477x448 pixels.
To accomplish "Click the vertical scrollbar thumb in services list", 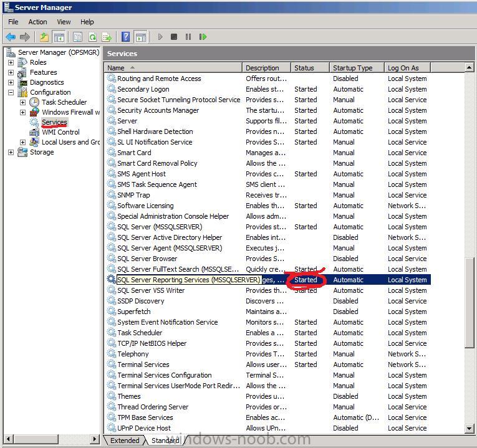I will [x=470, y=302].
